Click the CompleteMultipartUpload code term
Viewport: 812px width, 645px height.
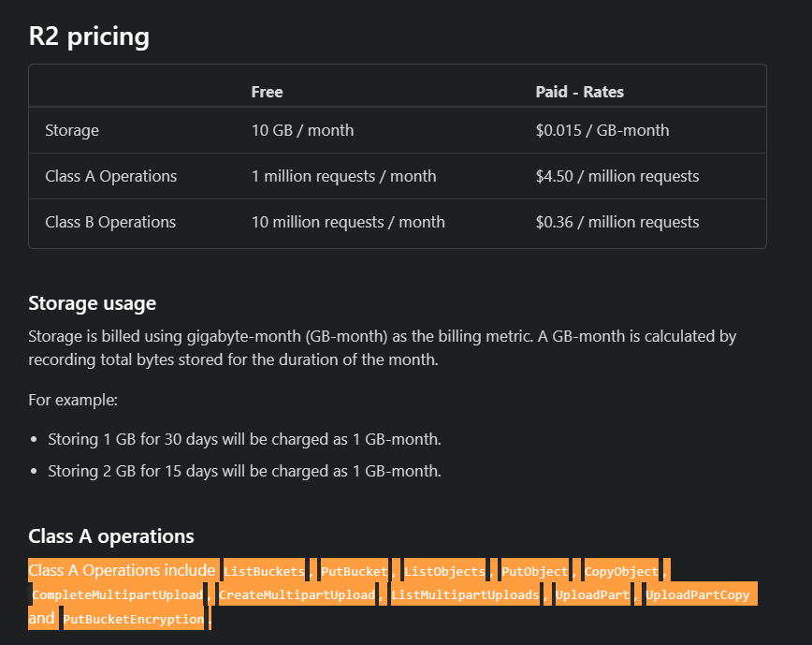click(x=117, y=595)
